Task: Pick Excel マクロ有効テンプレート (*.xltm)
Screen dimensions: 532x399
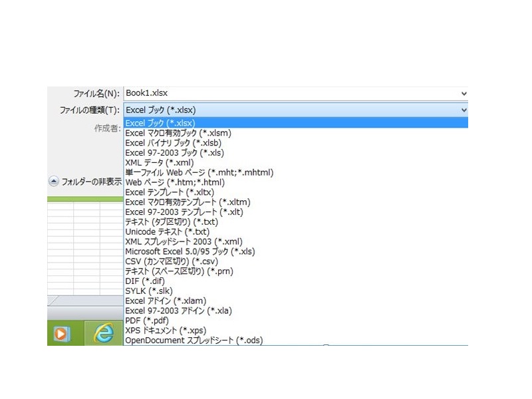Action: 188,202
